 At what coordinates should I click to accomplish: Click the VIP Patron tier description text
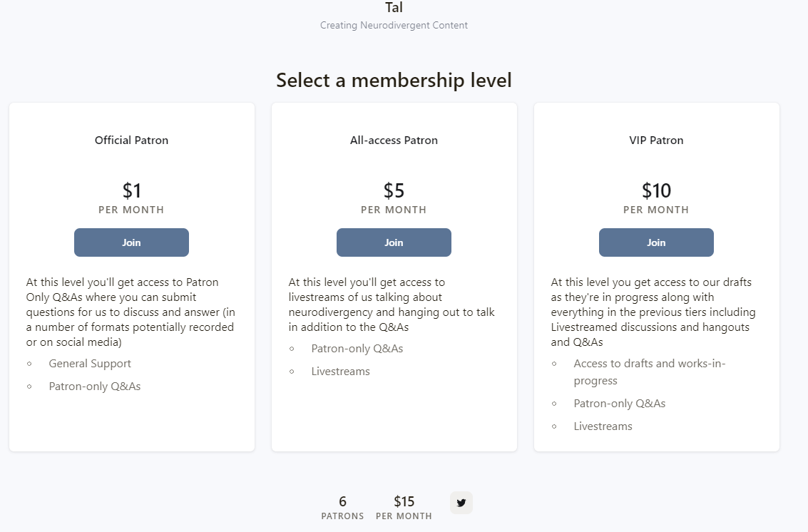point(653,312)
